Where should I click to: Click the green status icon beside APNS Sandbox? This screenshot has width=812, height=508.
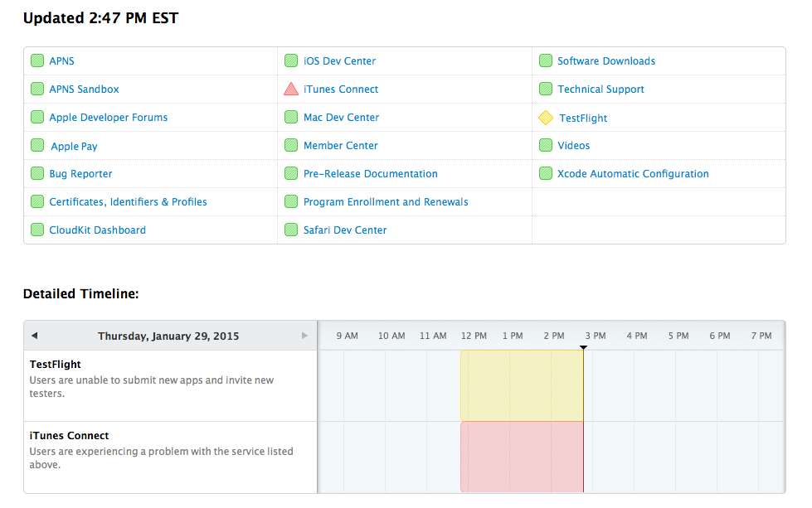(37, 89)
